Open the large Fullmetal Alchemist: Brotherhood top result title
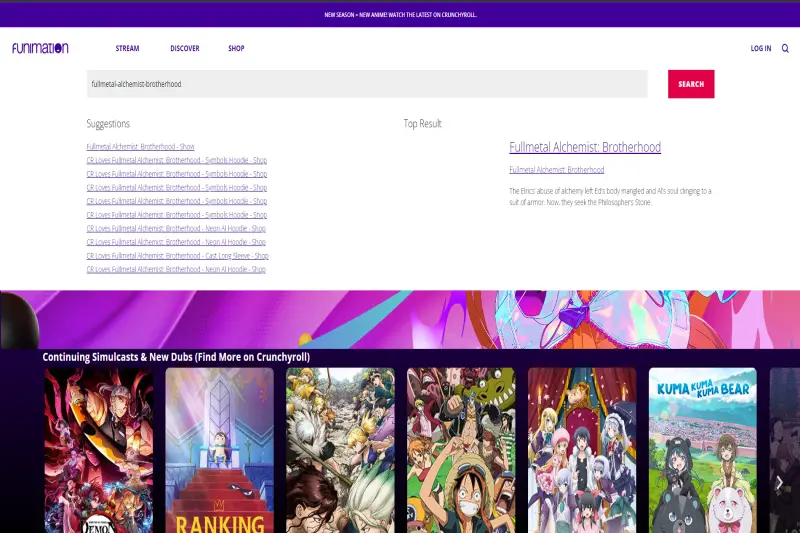 585,147
